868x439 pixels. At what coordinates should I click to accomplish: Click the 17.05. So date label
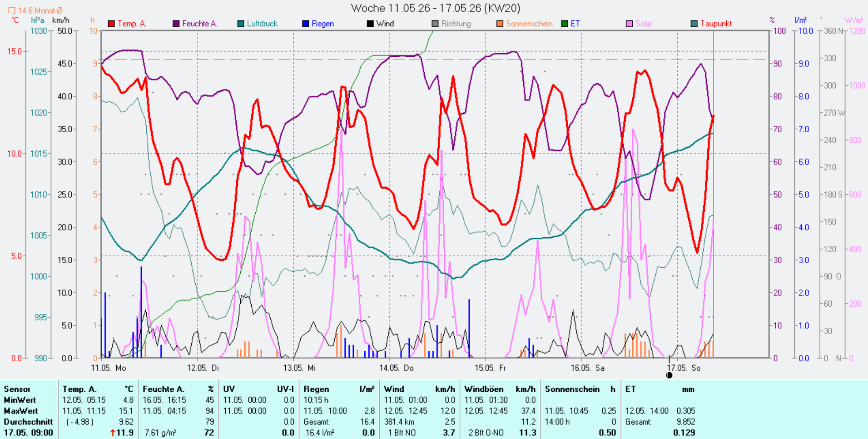pyautogui.click(x=684, y=368)
